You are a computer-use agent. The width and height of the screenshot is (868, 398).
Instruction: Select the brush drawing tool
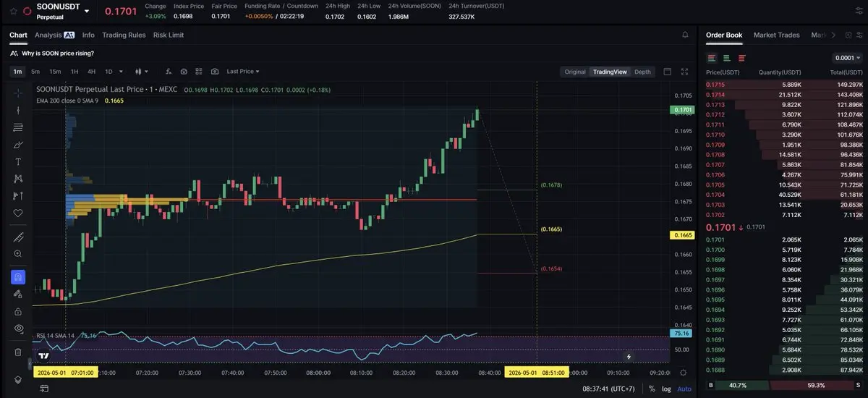(x=18, y=145)
